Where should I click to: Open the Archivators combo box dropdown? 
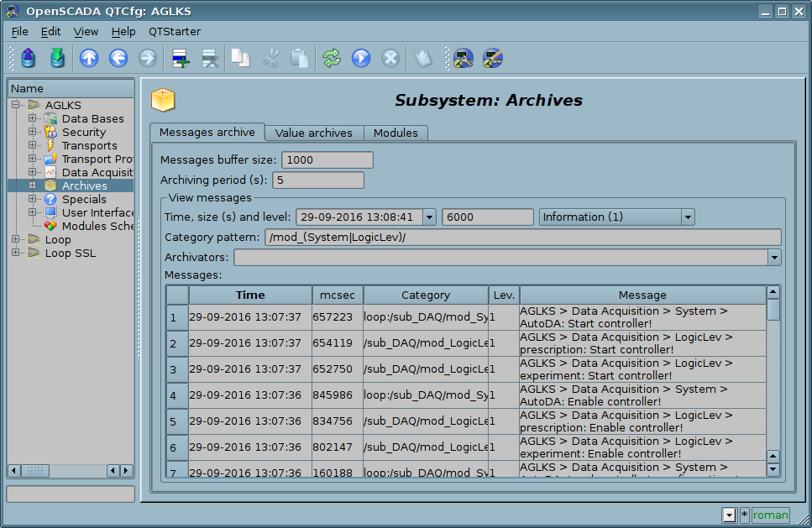point(774,258)
